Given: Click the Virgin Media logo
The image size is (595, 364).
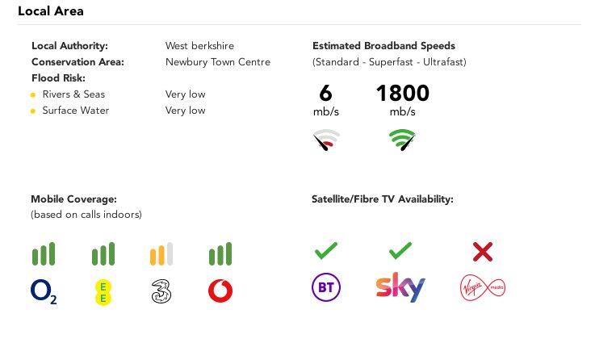Looking at the screenshot, I should [x=483, y=288].
